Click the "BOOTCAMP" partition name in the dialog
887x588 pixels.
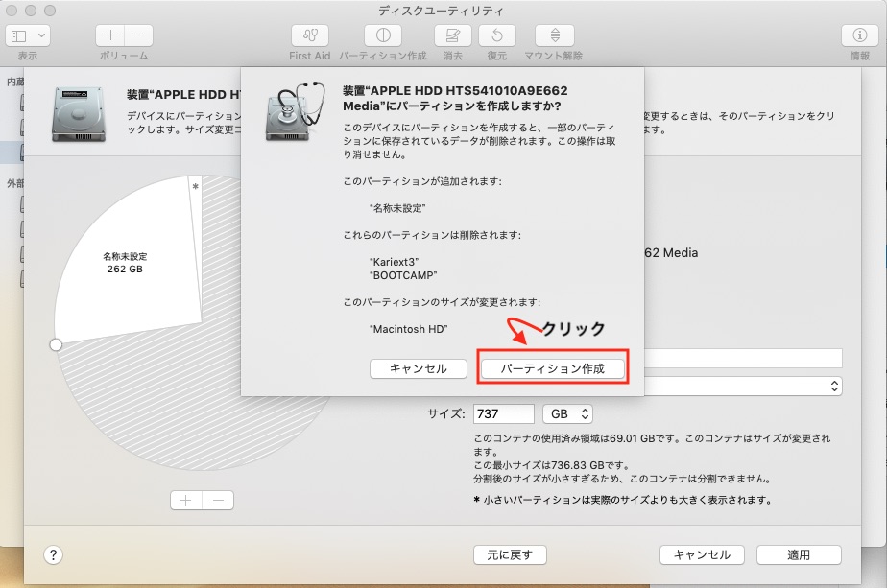pyautogui.click(x=403, y=275)
